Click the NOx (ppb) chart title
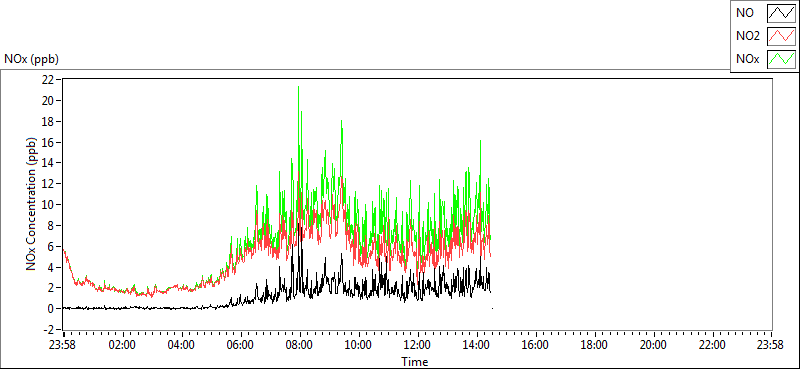Screen dimensions: 800x369 click(x=32, y=59)
